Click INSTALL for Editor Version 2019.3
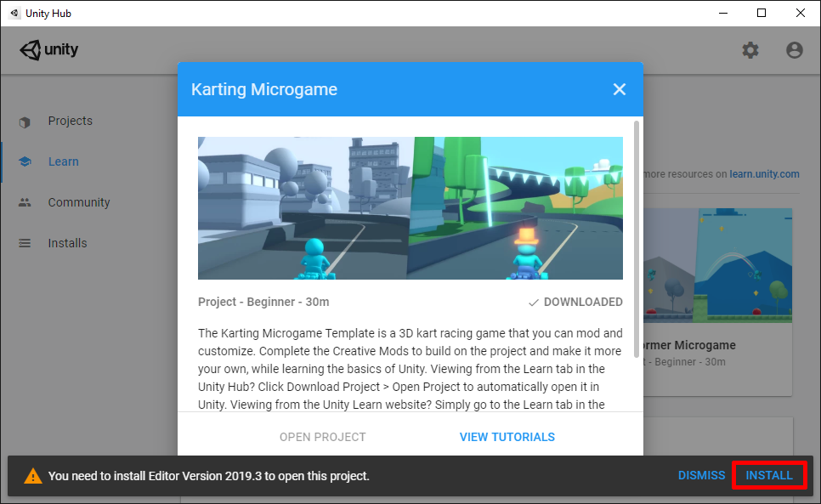The width and height of the screenshot is (821, 504). coord(768,475)
